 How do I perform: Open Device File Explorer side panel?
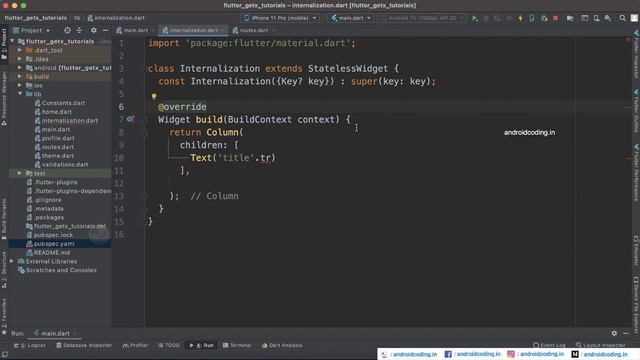point(636,305)
